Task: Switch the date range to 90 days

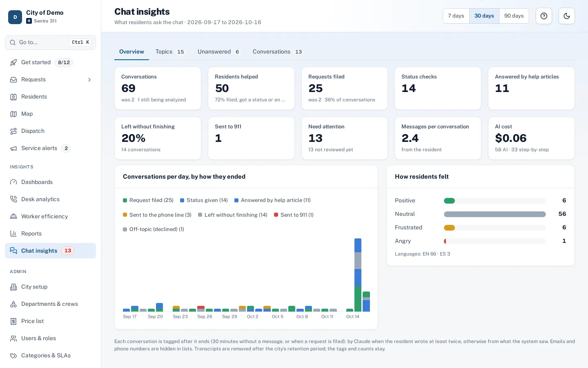Action: tap(514, 16)
